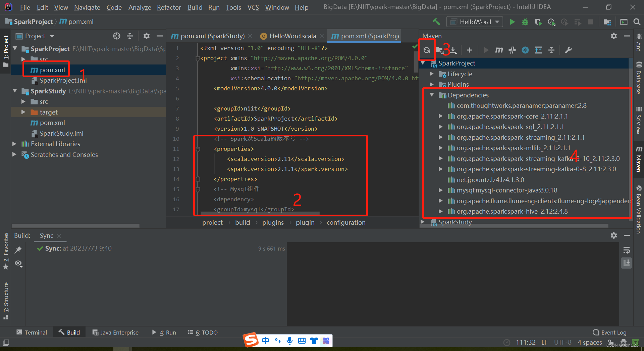Select spark-hive_2.12:2.4.8 dependency
Image resolution: width=644 pixels, height=351 pixels.
pos(512,211)
